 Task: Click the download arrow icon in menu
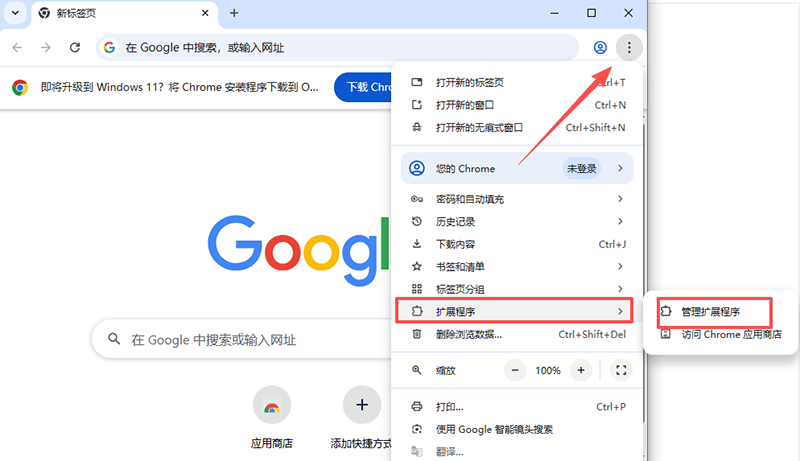pyautogui.click(x=417, y=244)
